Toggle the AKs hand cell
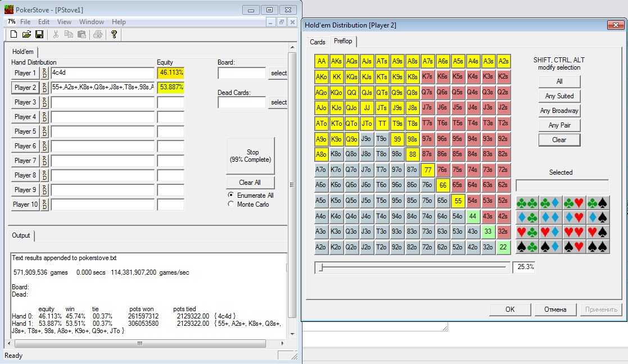 pyautogui.click(x=336, y=61)
